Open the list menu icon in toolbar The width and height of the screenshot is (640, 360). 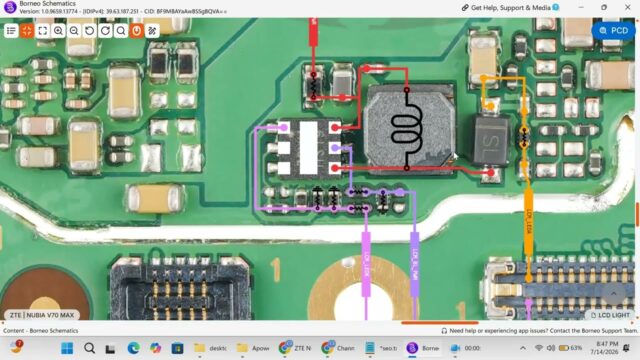pos(11,31)
